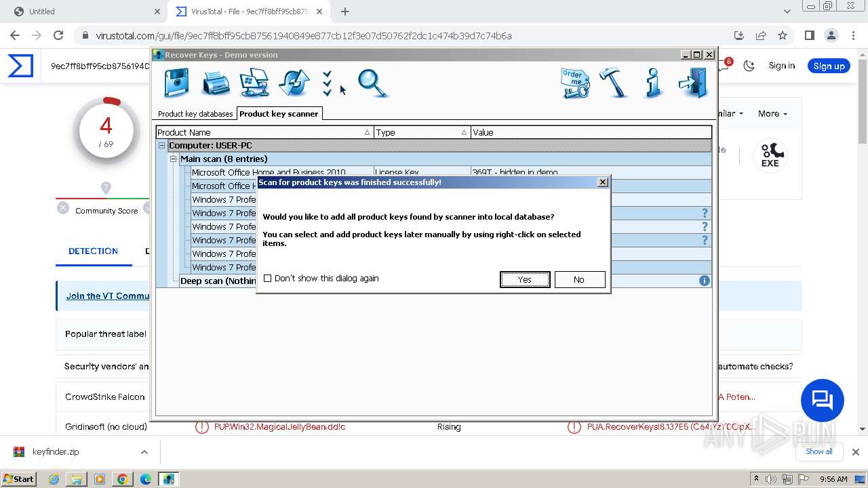Image resolution: width=868 pixels, height=488 pixels.
Task: Click the checkmarks list icon in toolbar
Action: tap(328, 83)
